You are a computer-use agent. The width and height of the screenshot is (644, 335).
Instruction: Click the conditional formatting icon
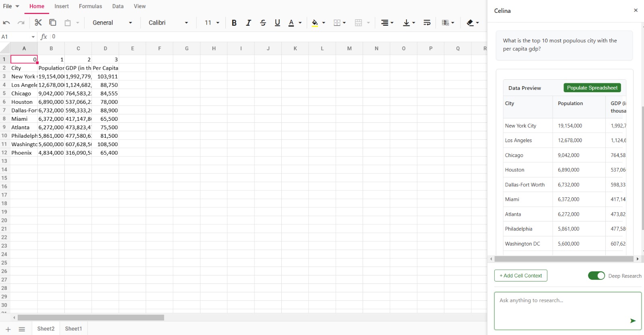click(445, 23)
